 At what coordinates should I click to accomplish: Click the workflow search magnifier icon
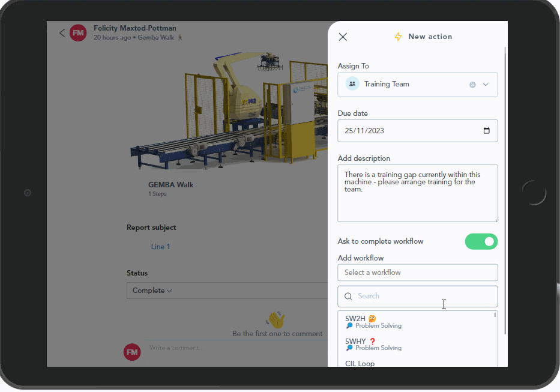click(x=348, y=296)
